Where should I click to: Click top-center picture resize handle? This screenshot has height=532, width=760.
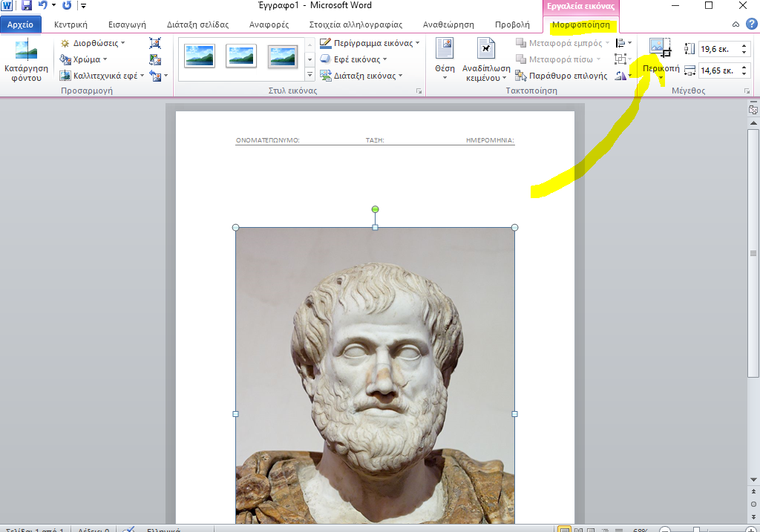coord(375,227)
